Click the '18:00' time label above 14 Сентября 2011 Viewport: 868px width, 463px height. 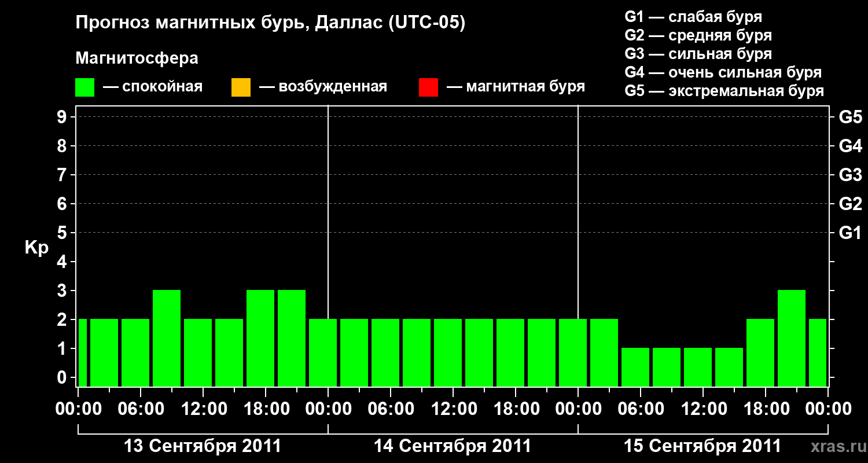click(516, 409)
